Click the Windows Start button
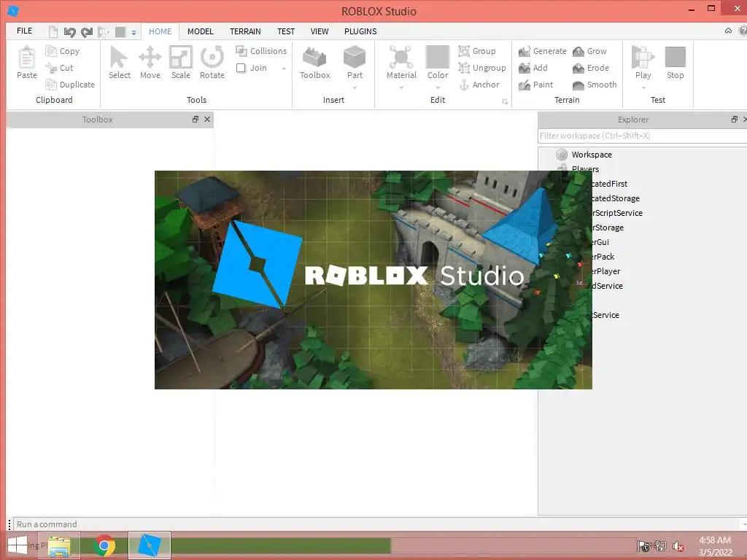 pyautogui.click(x=18, y=545)
